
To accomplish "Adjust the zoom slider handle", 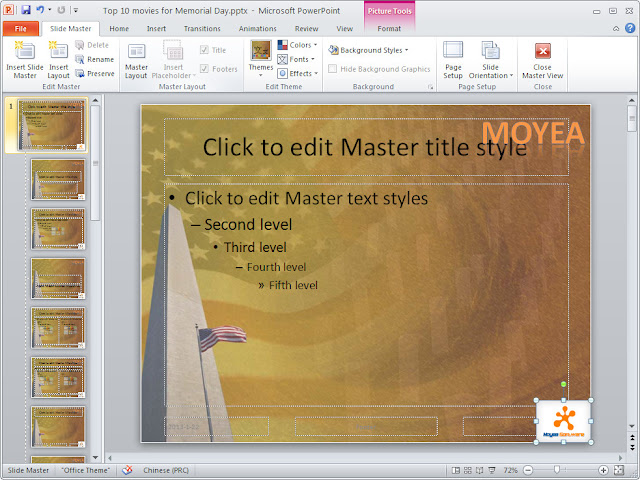I will (x=557, y=470).
